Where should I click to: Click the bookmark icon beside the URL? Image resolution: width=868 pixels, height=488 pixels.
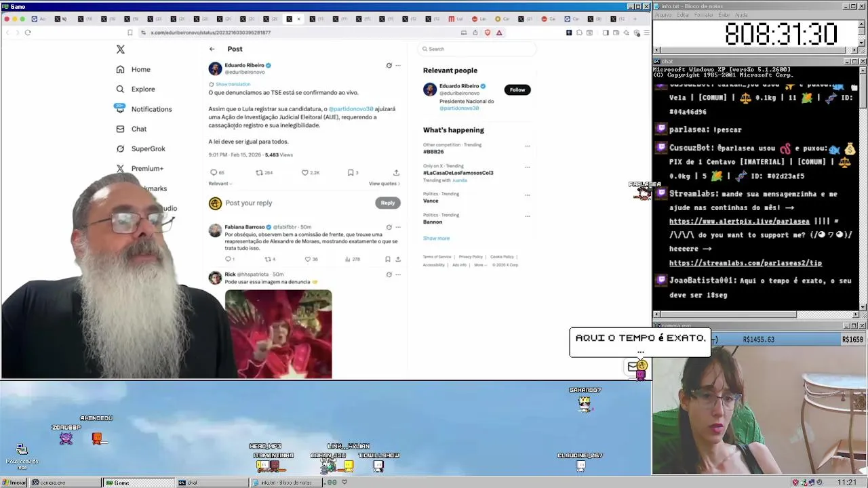(130, 33)
